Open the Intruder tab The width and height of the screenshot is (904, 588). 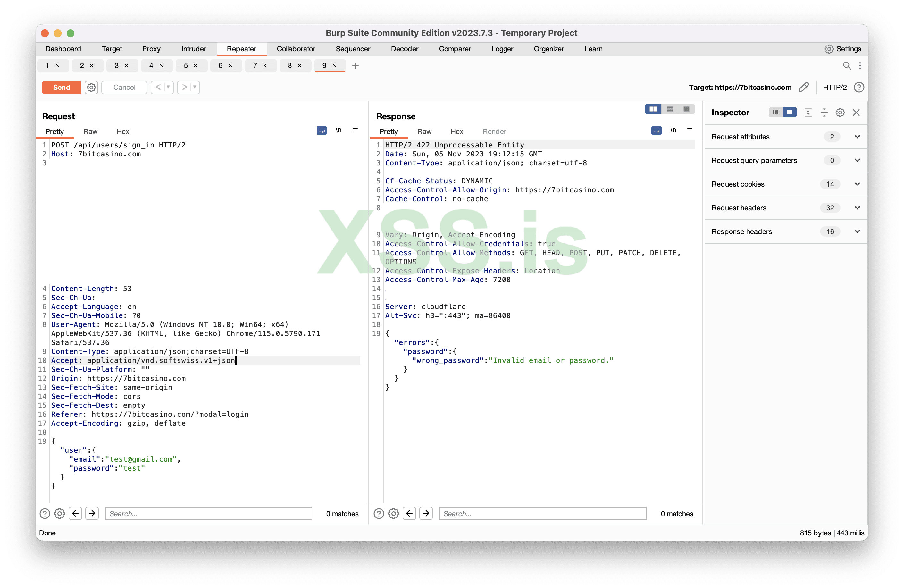click(x=193, y=49)
